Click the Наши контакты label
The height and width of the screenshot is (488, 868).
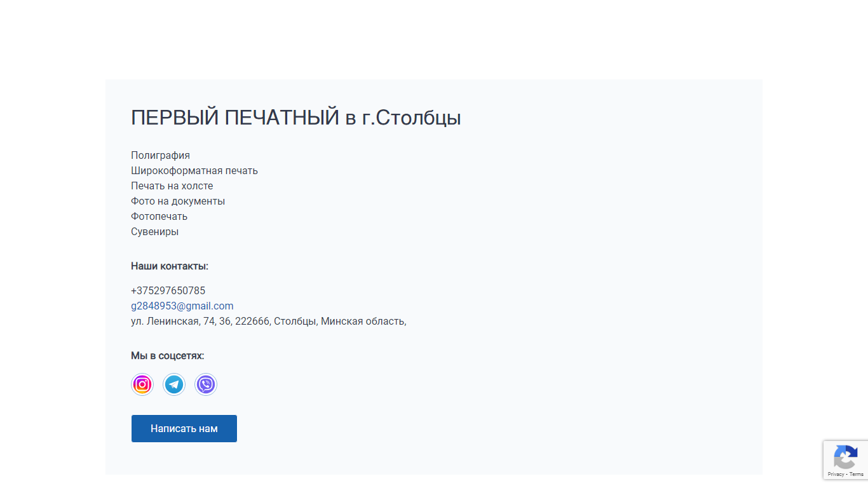[x=170, y=266]
